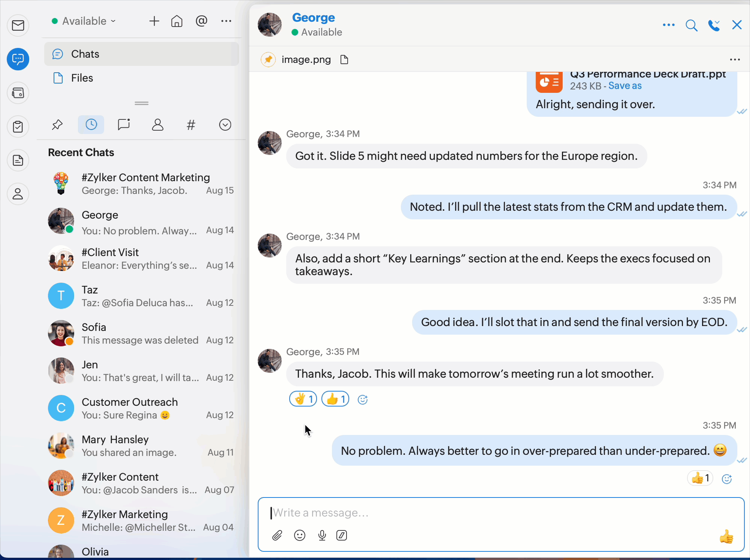Start a call with George

click(x=714, y=25)
